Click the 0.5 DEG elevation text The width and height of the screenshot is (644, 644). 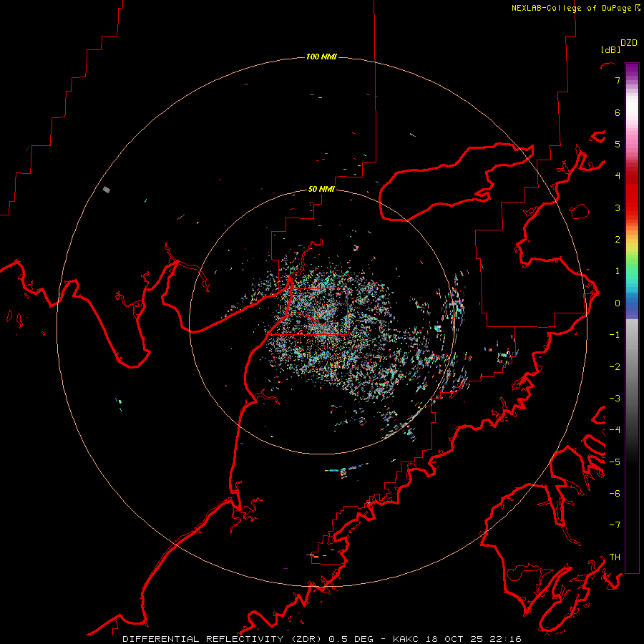pyautogui.click(x=351, y=639)
